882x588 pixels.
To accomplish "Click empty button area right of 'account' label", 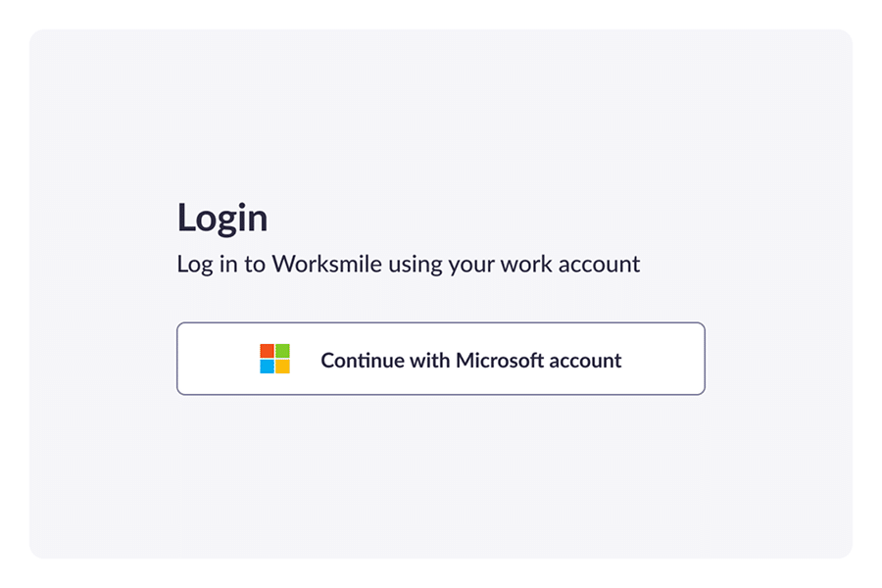I will 662,359.
